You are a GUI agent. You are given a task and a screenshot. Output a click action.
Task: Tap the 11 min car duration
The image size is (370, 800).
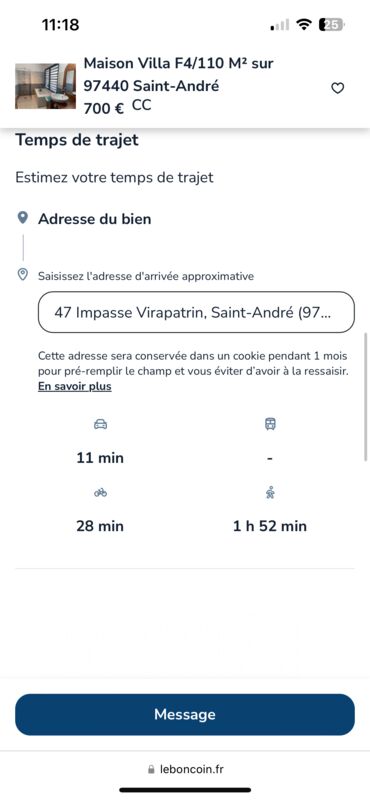pos(100,458)
